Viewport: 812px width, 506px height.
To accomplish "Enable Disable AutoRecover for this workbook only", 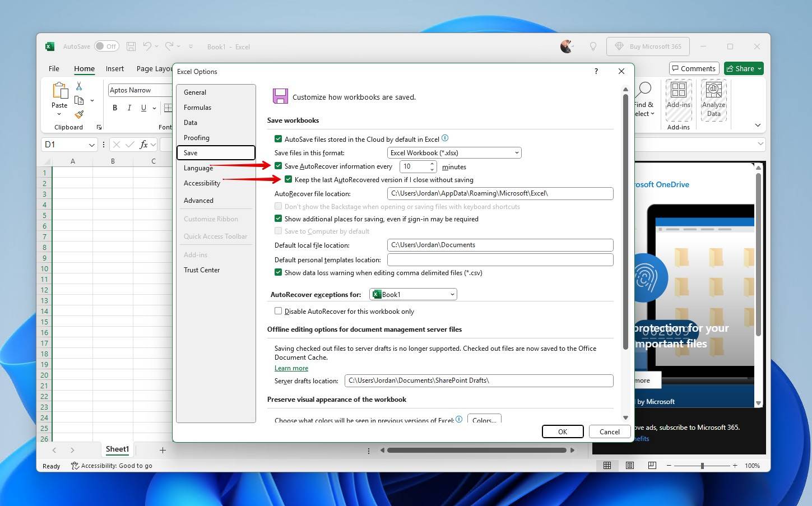I will (x=278, y=311).
